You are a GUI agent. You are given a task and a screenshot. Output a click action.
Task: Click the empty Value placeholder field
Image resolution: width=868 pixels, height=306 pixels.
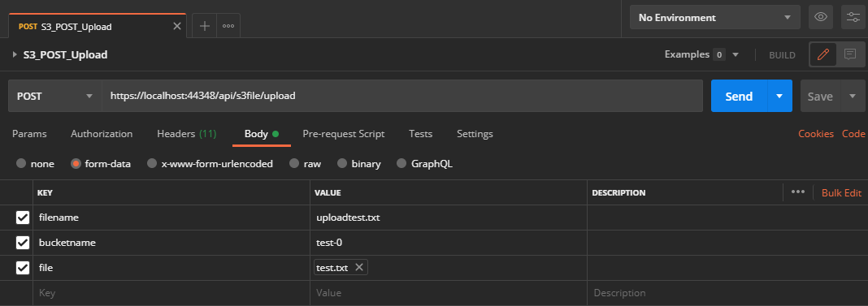point(449,293)
